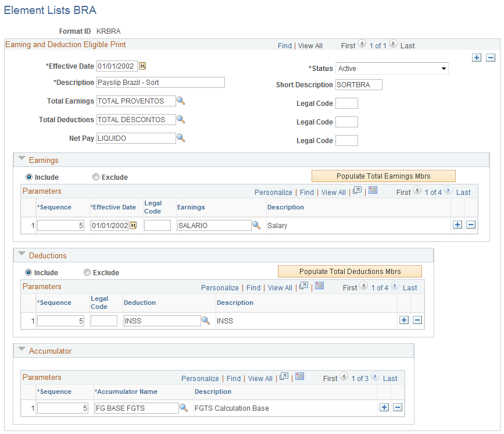Click View All in Earning and Deduction header
Image resolution: width=504 pixels, height=434 pixels.
[x=310, y=46]
